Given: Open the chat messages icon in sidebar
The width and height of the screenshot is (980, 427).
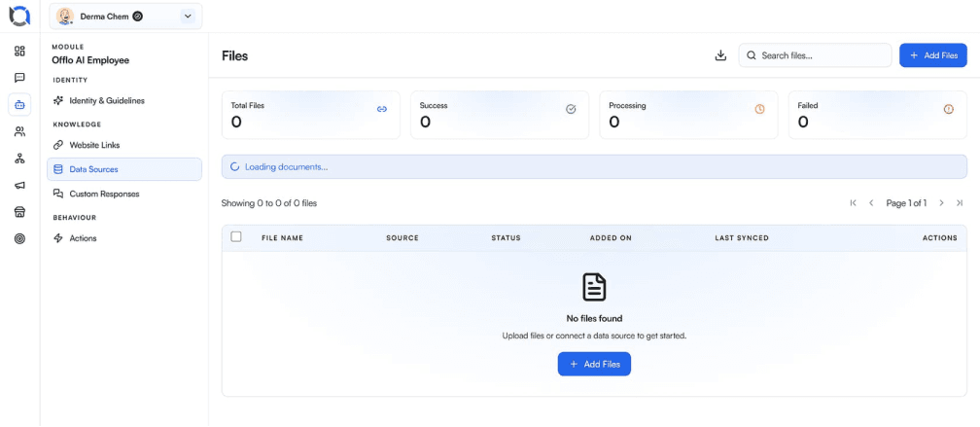Looking at the screenshot, I should pyautogui.click(x=19, y=78).
